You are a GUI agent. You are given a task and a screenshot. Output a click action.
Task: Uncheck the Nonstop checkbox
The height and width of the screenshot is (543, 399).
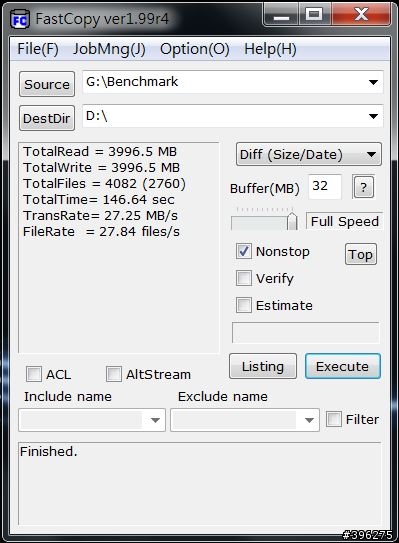tap(244, 251)
